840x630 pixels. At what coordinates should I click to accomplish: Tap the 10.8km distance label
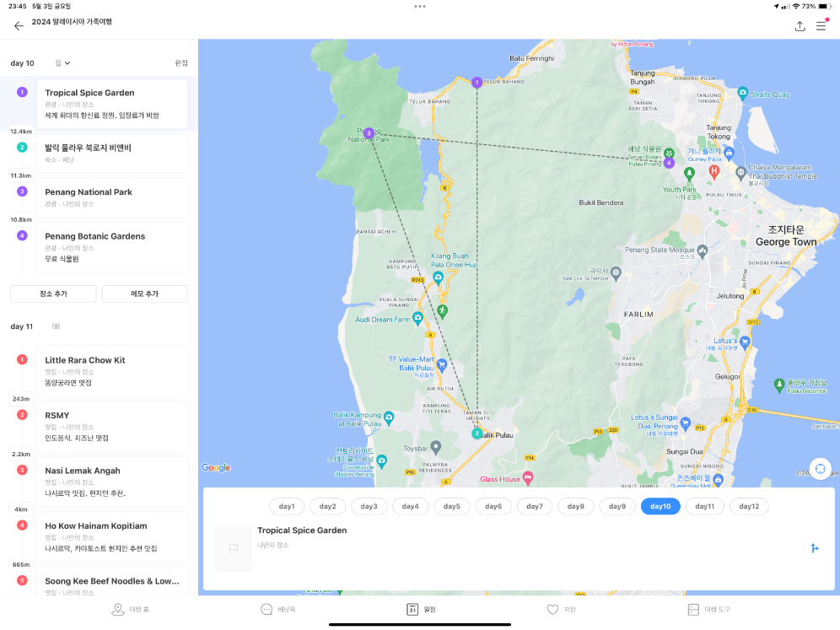click(21, 219)
